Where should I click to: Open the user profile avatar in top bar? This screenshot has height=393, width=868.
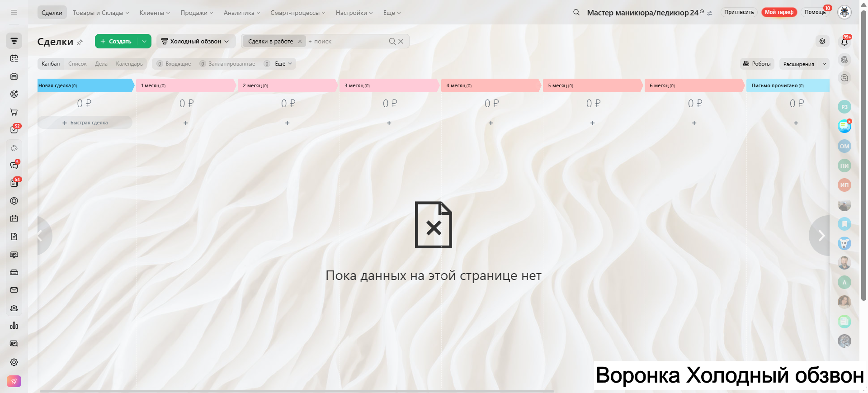point(844,12)
